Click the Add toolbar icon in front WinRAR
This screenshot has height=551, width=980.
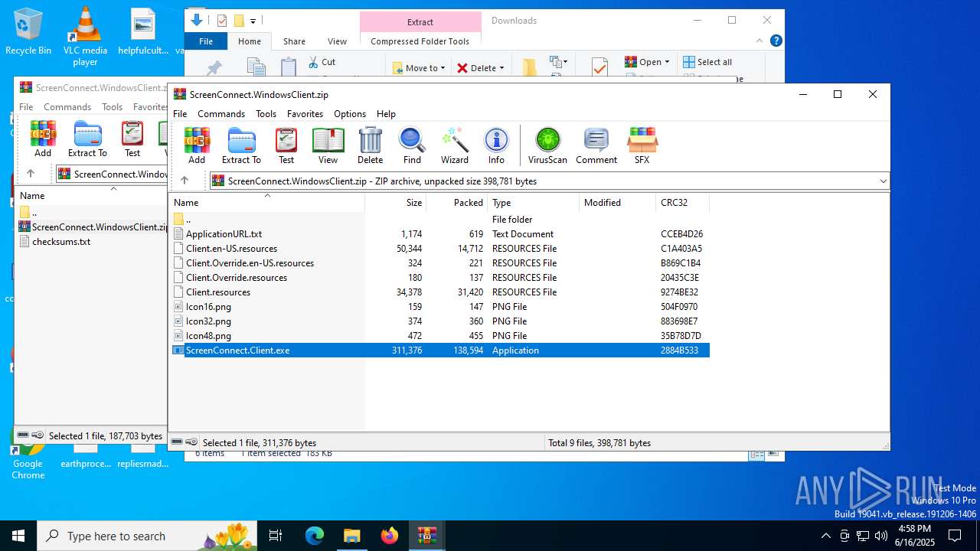pos(197,145)
